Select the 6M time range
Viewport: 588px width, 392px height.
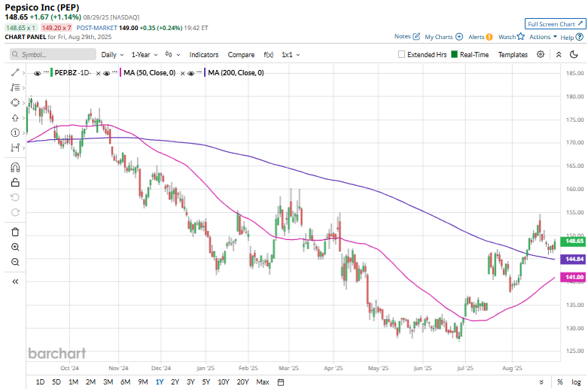point(125,382)
